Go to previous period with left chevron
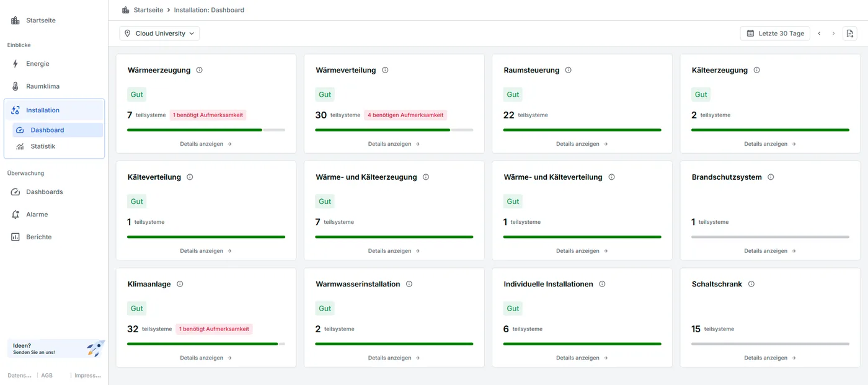 click(x=819, y=33)
